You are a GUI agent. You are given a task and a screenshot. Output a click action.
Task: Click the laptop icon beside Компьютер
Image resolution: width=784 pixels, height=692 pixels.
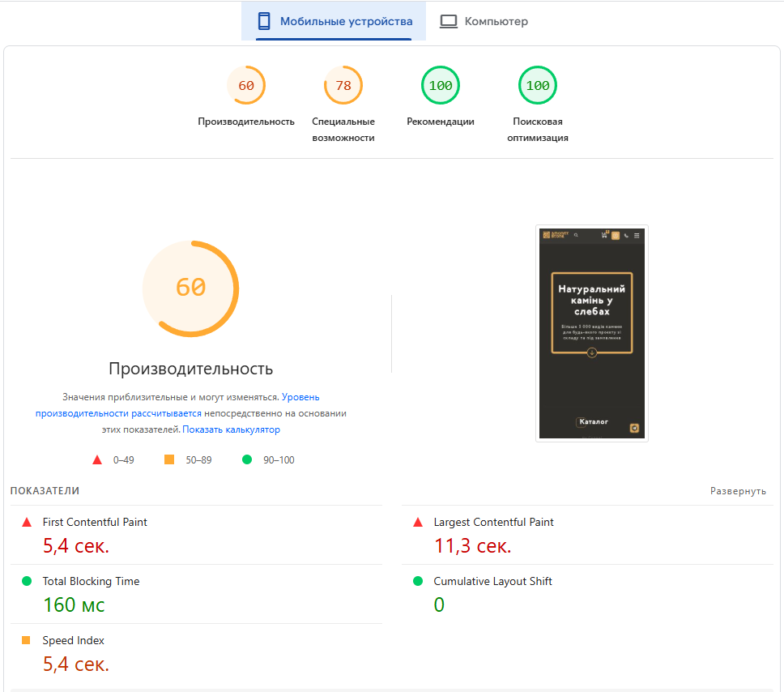tap(449, 22)
